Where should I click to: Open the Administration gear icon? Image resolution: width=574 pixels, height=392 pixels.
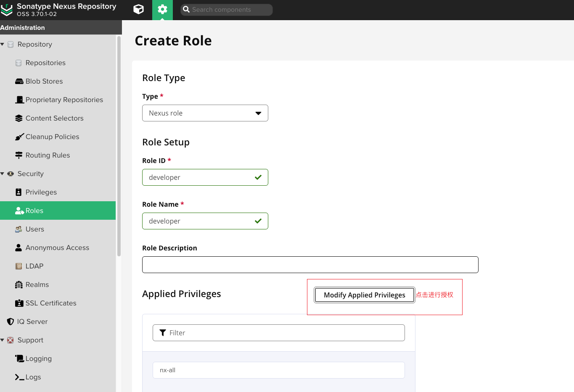[x=162, y=9]
